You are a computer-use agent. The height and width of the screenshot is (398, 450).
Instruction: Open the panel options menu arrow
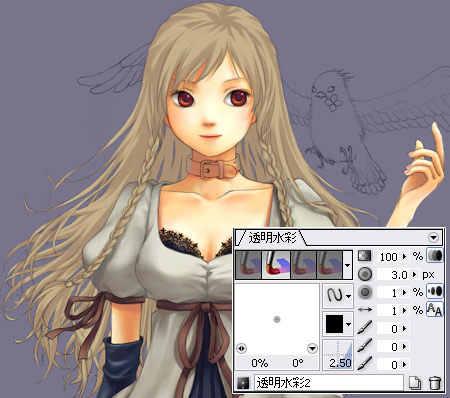(433, 238)
